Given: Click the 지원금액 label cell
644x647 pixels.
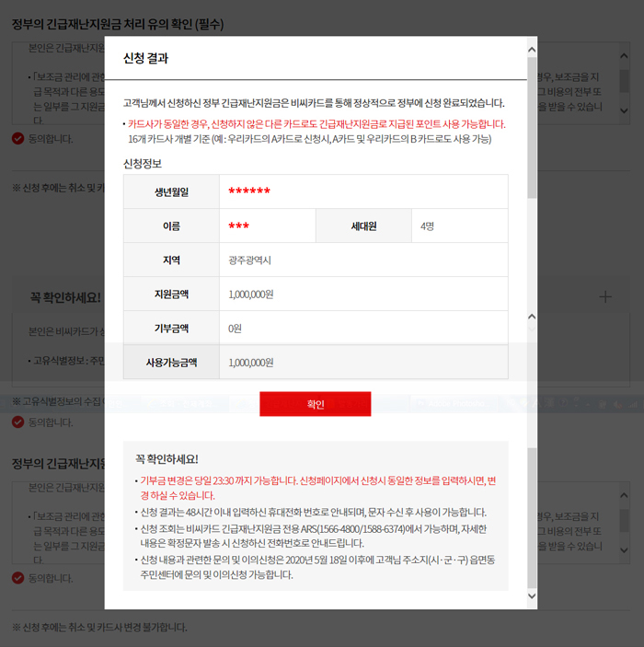Looking at the screenshot, I should point(171,294).
